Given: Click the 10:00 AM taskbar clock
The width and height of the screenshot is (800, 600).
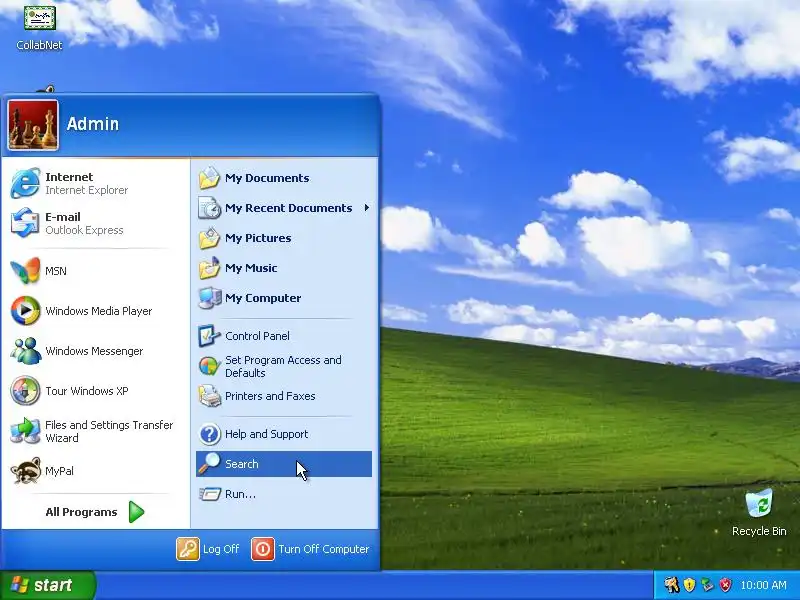Looking at the screenshot, I should 763,585.
